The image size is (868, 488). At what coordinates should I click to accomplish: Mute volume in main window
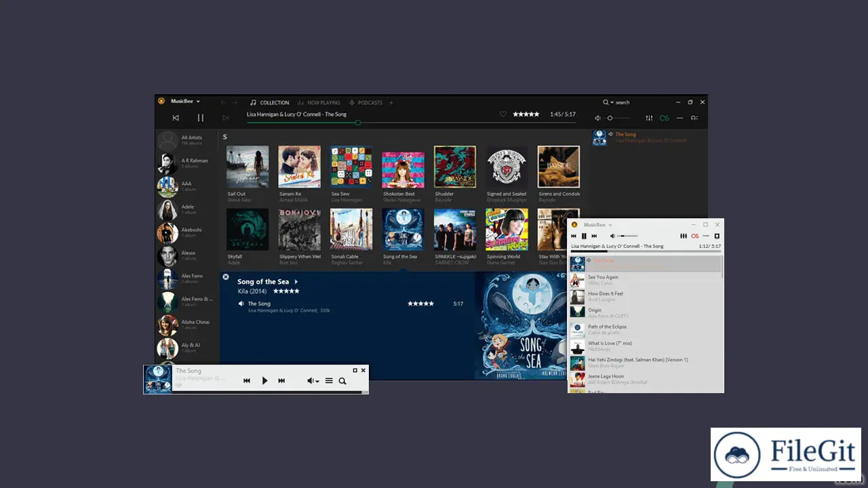pos(597,118)
